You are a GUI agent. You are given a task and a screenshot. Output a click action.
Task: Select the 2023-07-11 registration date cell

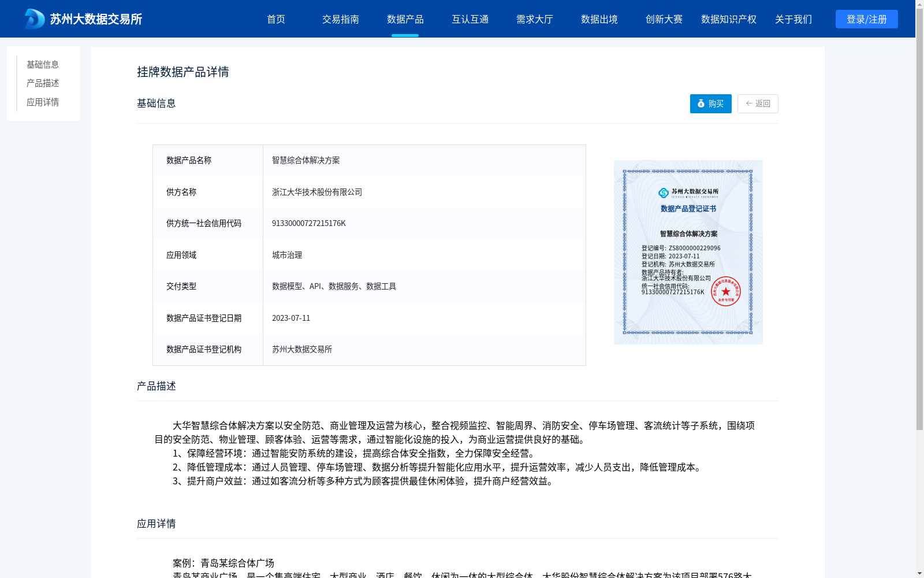[424, 318]
